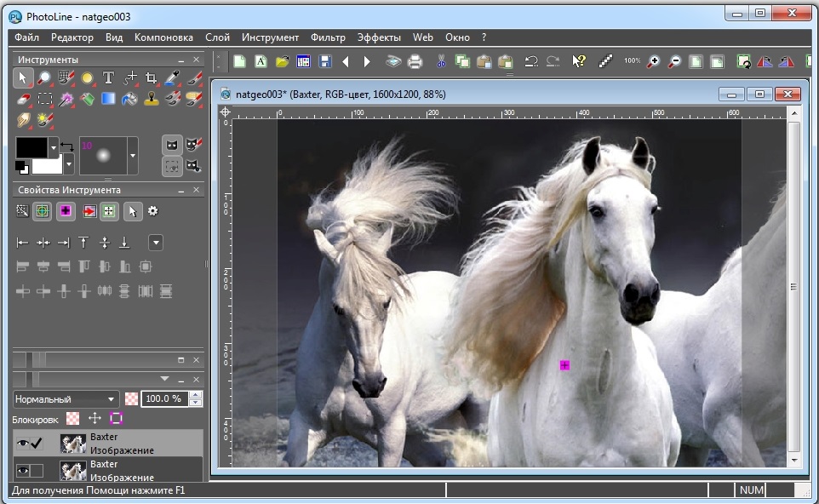Screen dimensions: 819x504
Task: Open the Слой menu
Action: pos(217,37)
